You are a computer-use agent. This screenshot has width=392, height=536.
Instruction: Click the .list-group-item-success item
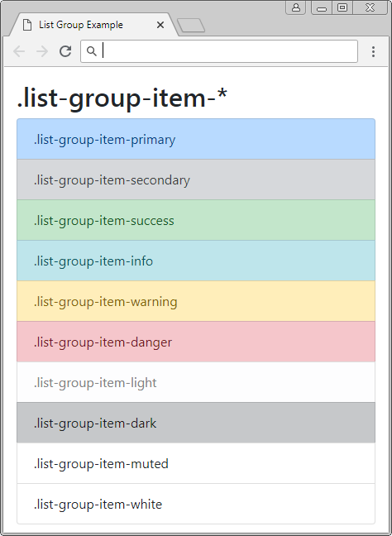[196, 220]
